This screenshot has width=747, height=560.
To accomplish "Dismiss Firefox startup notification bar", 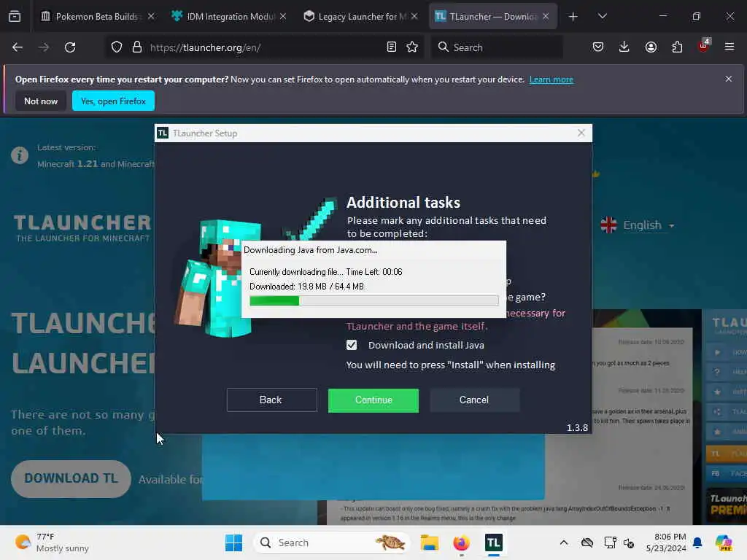I will 729,79.
